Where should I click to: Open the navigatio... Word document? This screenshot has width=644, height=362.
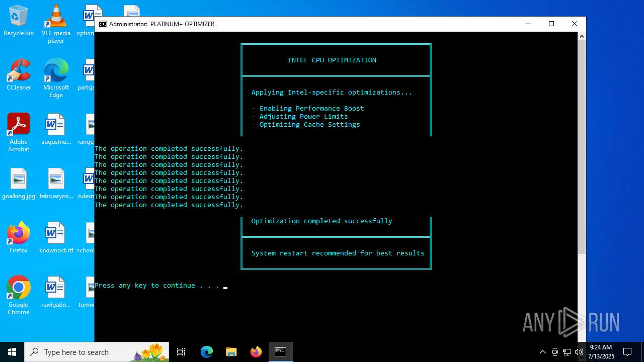click(x=56, y=292)
